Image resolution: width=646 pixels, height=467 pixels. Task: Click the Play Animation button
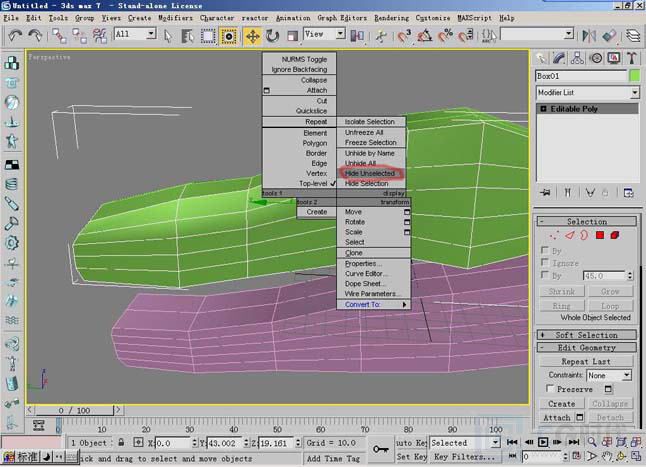point(543,442)
